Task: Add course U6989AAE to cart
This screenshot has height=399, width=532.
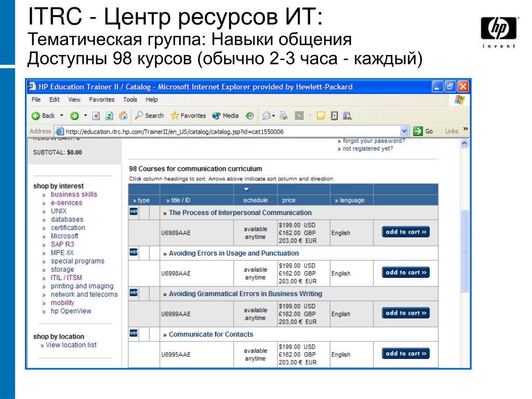Action: [406, 232]
